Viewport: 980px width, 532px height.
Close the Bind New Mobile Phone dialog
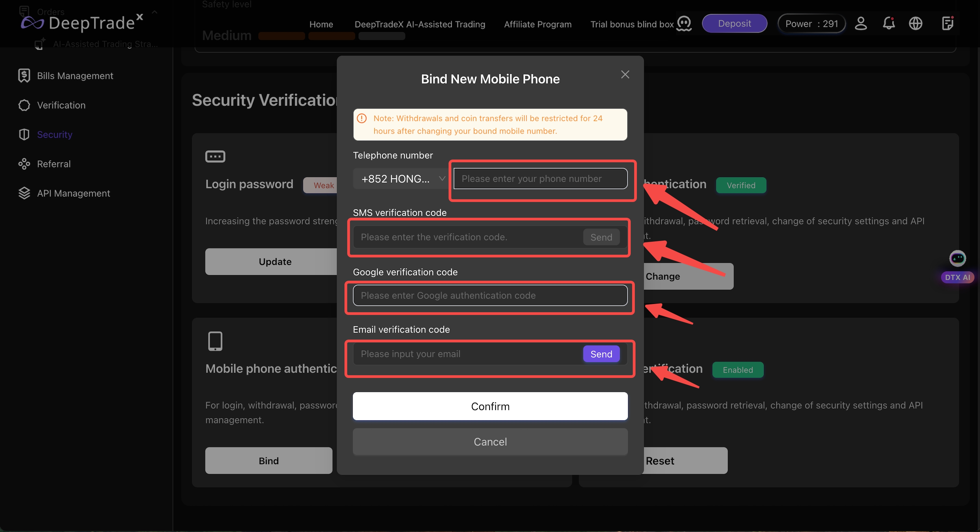coord(625,75)
